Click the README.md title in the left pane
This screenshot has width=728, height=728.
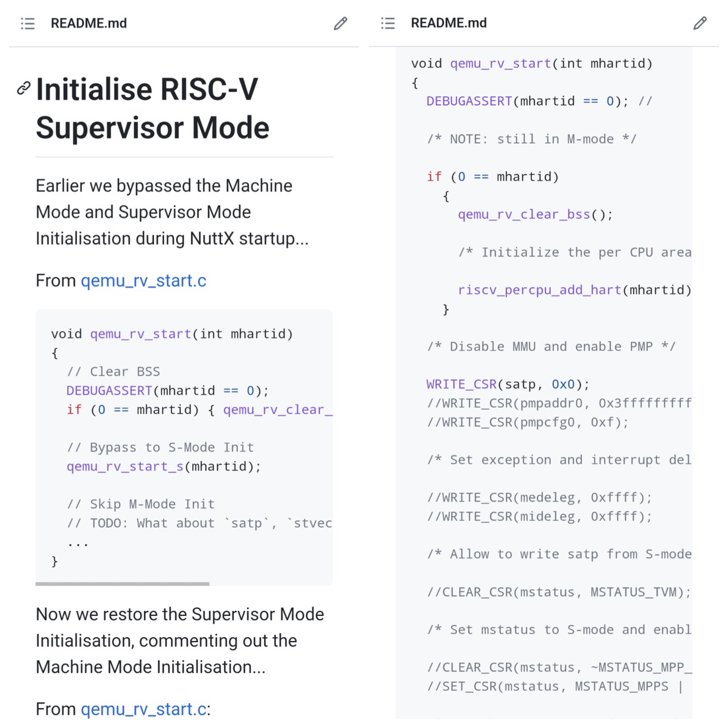[89, 23]
